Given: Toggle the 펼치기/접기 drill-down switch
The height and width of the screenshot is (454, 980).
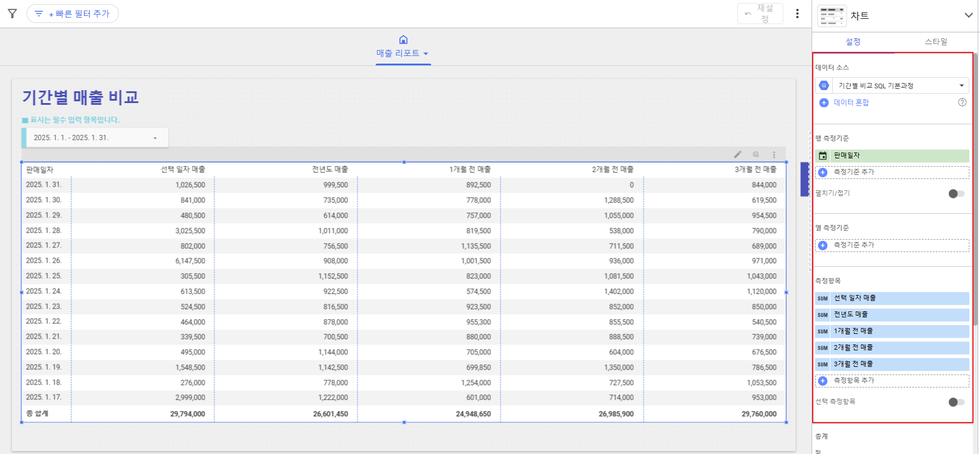Looking at the screenshot, I should 956,193.
